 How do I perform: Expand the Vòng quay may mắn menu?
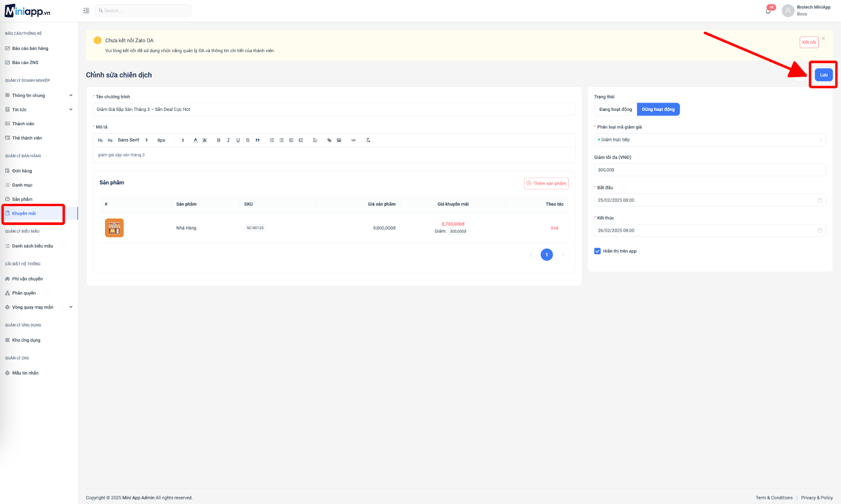pyautogui.click(x=39, y=307)
